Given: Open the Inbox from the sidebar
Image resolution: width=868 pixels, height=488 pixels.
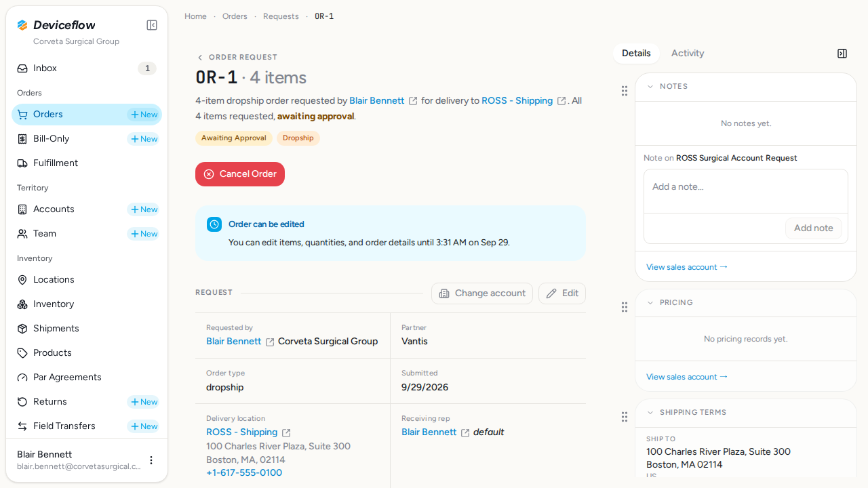Looking at the screenshot, I should [87, 68].
